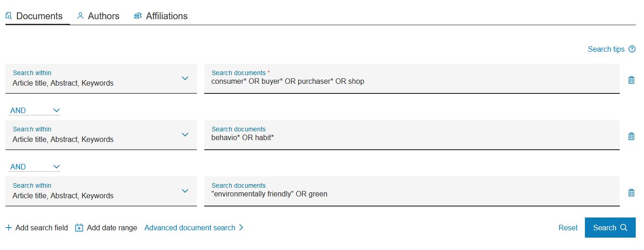This screenshot has height=250, width=644.
Task: Delete the third search field using trash icon
Action: pos(631,192)
